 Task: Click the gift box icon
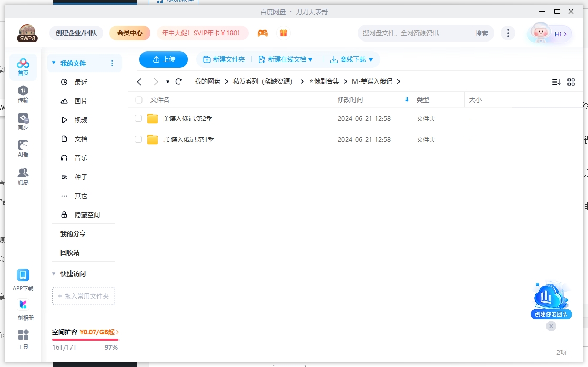[x=283, y=33]
